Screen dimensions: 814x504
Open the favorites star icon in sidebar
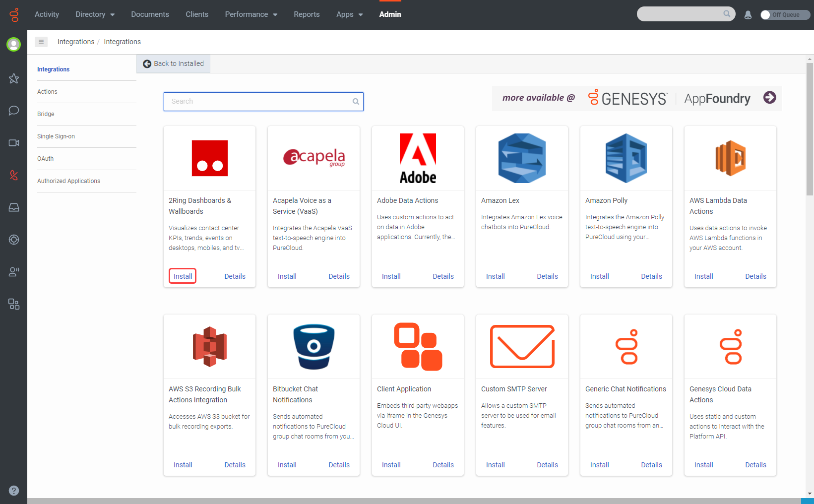(14, 78)
